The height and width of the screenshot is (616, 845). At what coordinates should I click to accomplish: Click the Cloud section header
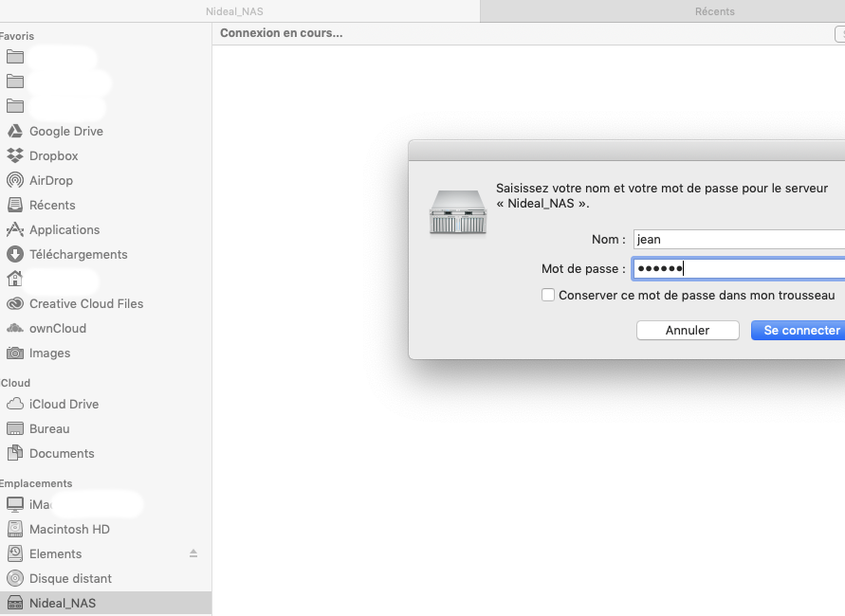(x=15, y=383)
